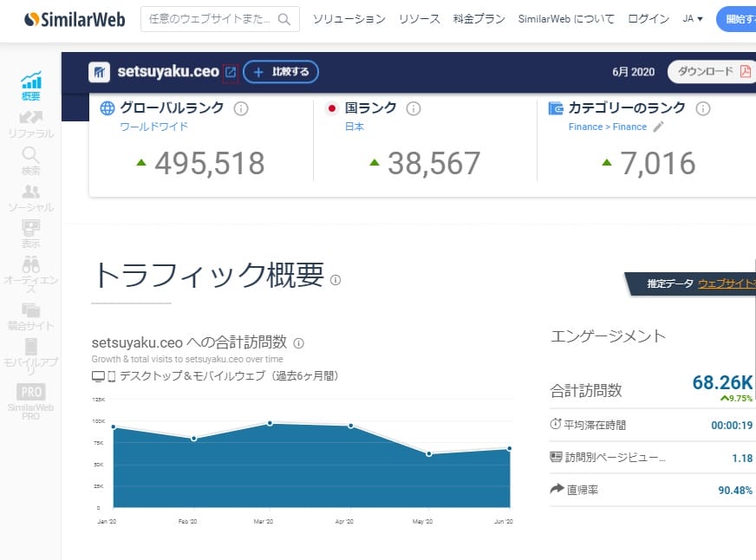Click the country rank value 38,567
This screenshot has height=560, width=756.
point(434,163)
